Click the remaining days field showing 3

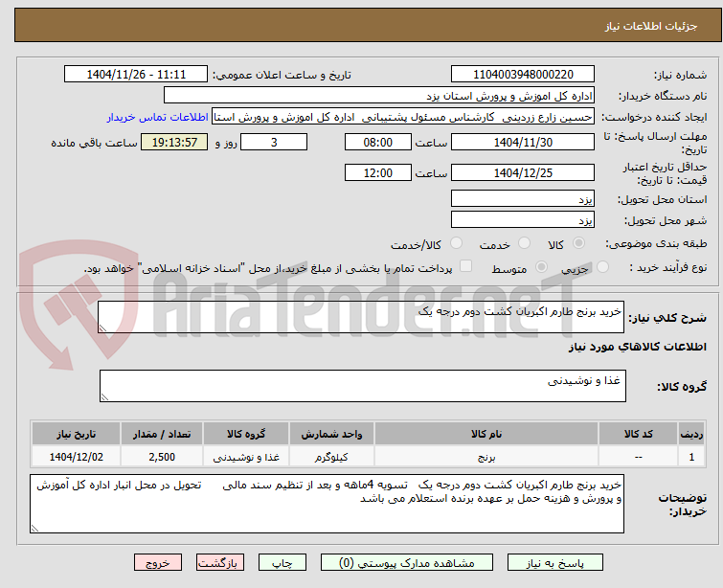[274, 142]
